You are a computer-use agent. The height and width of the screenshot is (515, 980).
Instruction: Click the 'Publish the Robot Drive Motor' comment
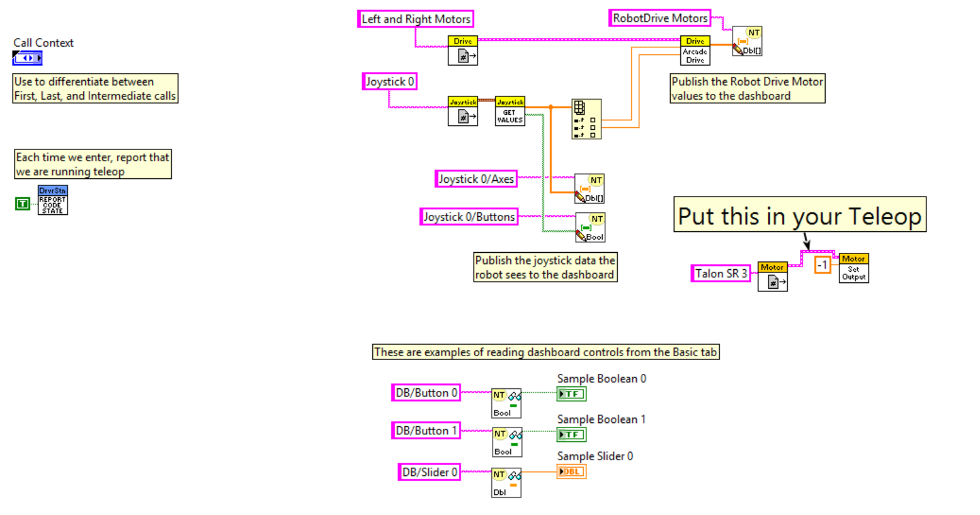(748, 88)
